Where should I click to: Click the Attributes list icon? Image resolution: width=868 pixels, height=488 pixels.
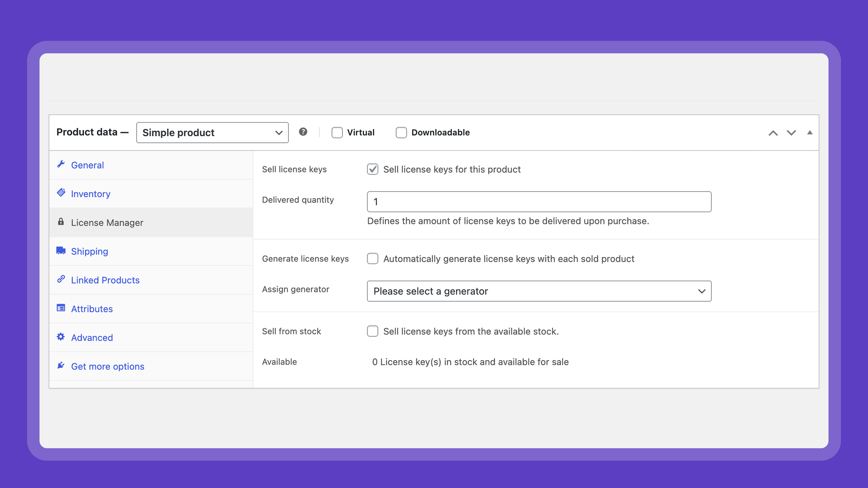click(61, 308)
